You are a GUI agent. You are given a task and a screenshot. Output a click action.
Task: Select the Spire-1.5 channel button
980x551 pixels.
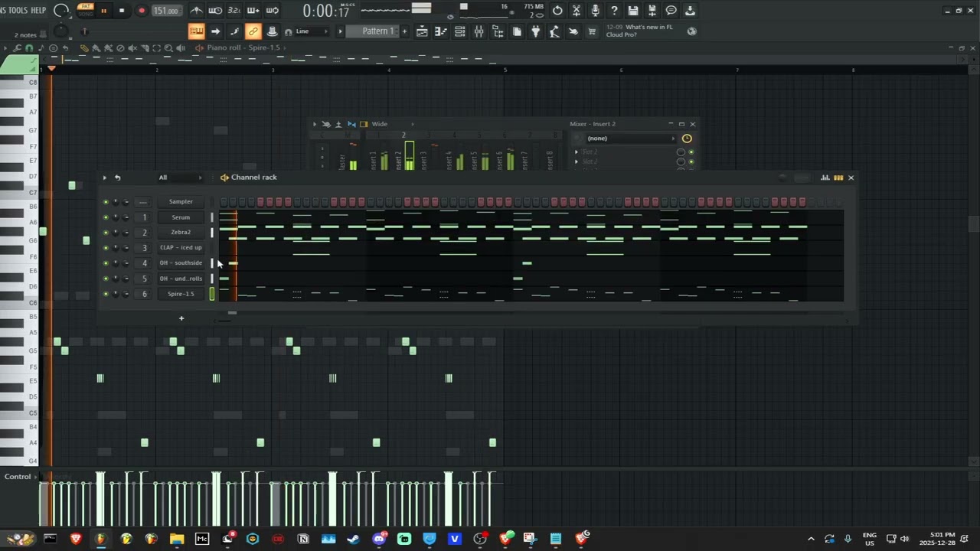(181, 294)
